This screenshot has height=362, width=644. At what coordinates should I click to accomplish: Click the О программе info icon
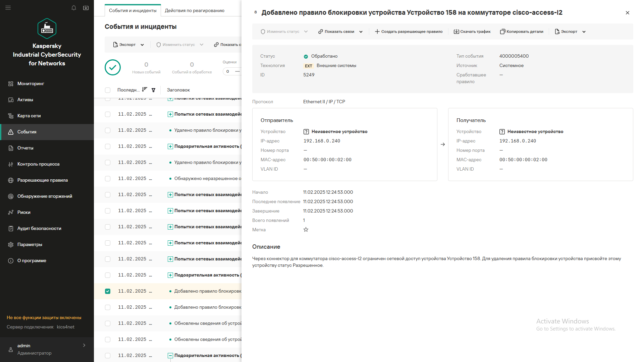[11, 261]
